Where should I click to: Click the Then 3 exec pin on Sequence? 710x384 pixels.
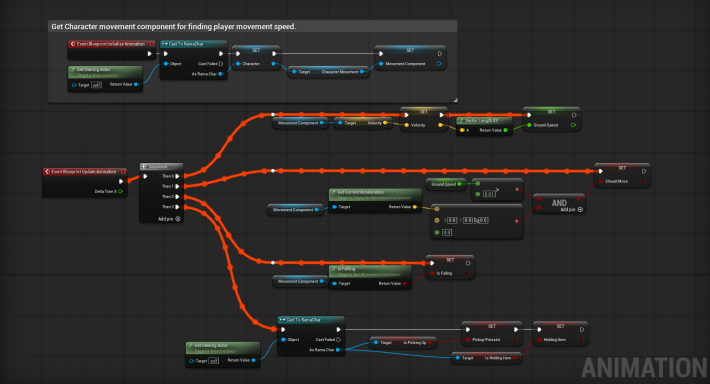point(177,207)
